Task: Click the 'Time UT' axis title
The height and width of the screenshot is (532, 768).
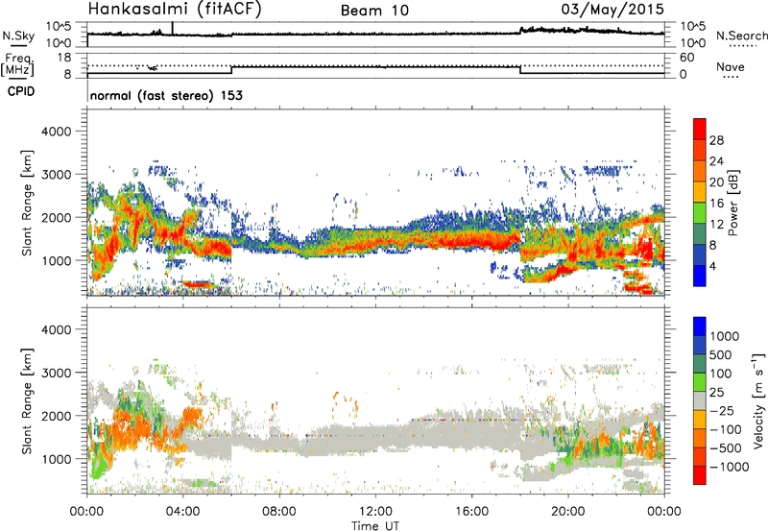Action: coord(375,526)
